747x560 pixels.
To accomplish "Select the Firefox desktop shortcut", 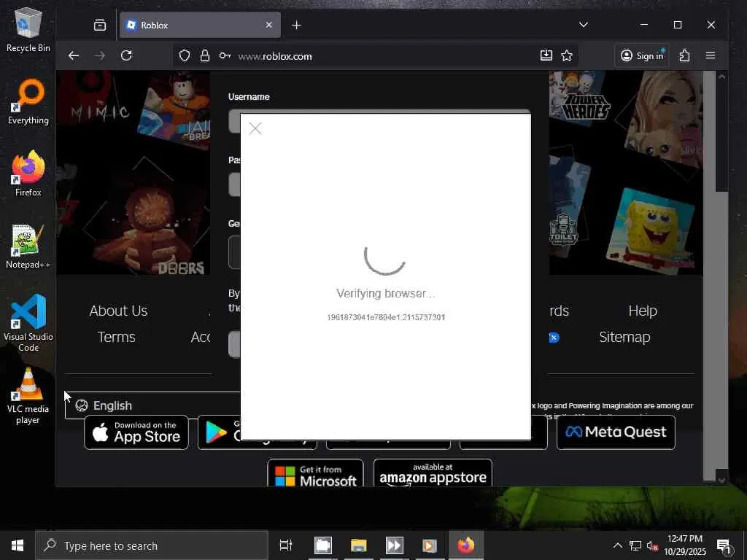I will (x=28, y=174).
